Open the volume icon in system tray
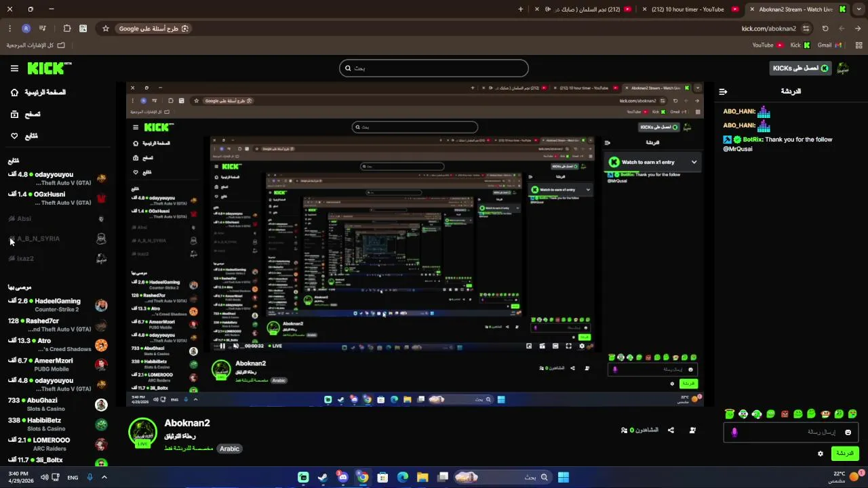The height and width of the screenshot is (488, 868). pyautogui.click(x=45, y=477)
